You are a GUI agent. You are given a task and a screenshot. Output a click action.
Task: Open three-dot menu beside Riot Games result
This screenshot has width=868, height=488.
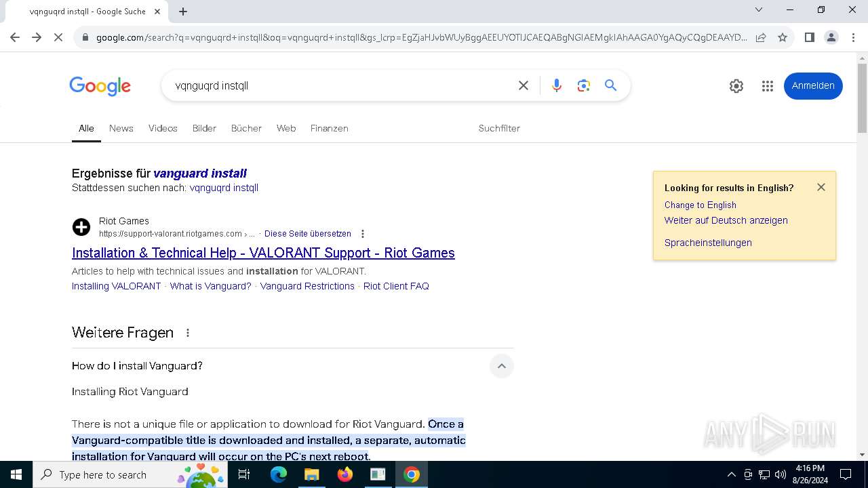[x=363, y=234]
